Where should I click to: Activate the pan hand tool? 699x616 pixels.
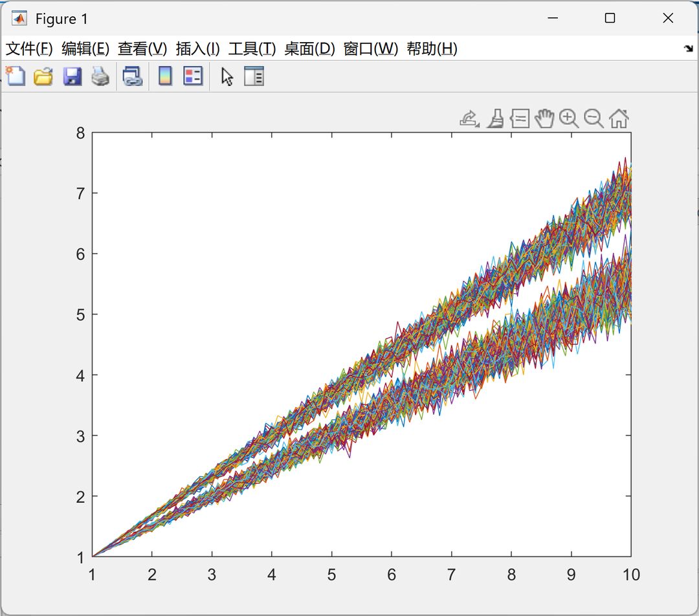point(544,118)
